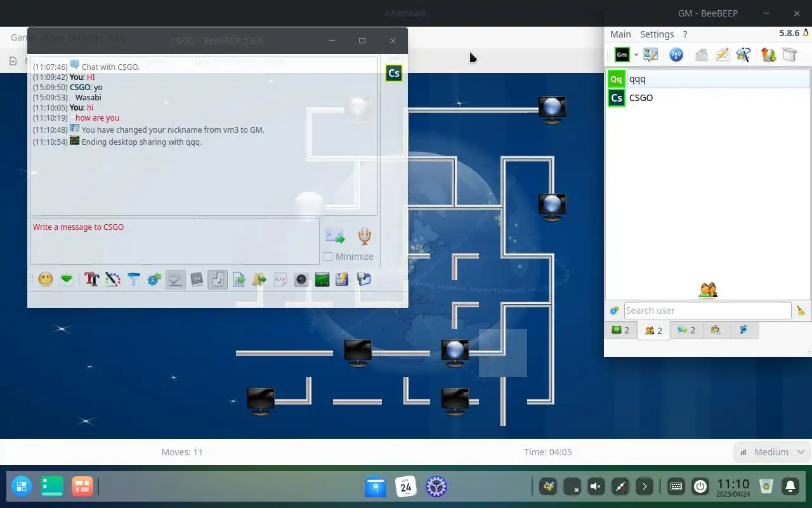Click the greyed open envelope icon

click(x=701, y=55)
